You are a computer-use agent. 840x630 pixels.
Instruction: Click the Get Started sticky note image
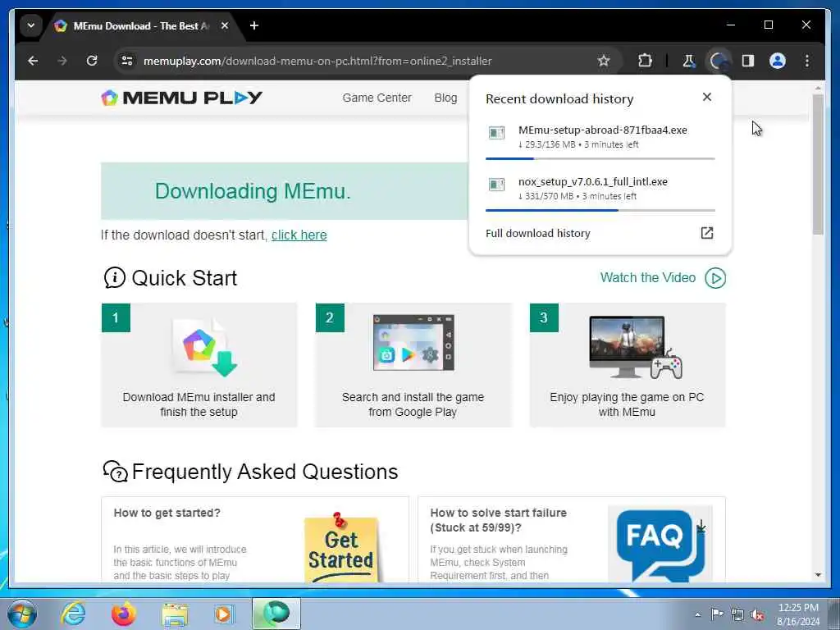(342, 547)
